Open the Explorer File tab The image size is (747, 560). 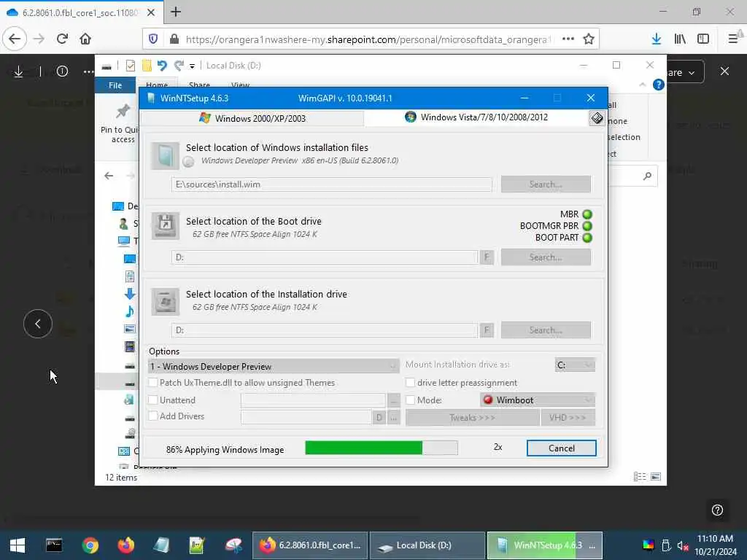click(x=115, y=85)
